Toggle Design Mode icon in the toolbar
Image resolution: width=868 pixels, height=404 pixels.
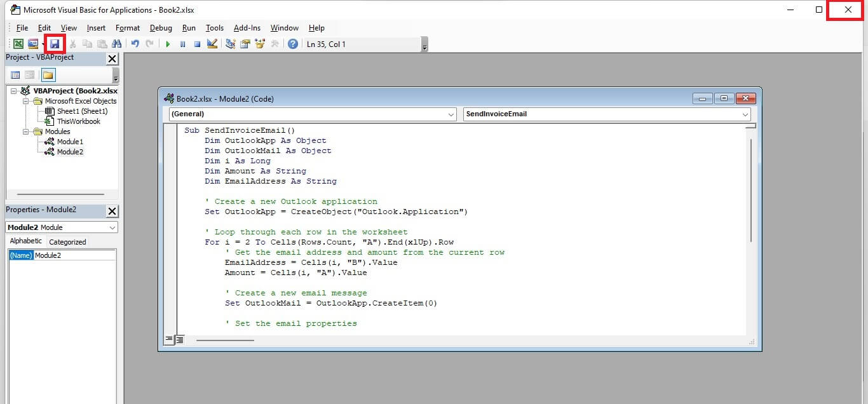pyautogui.click(x=212, y=44)
